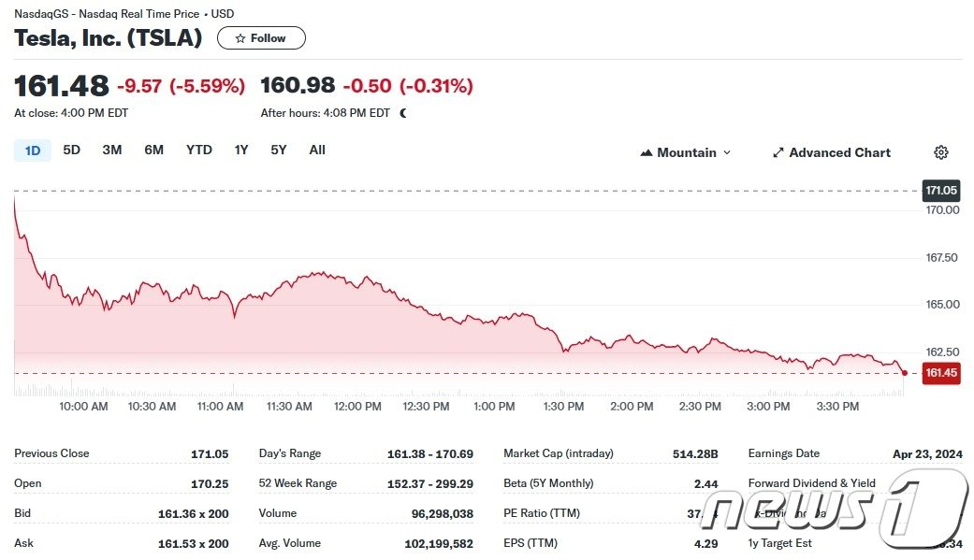The height and width of the screenshot is (560, 974).
Task: Click the 171.05 previous close label
Action: (x=940, y=191)
